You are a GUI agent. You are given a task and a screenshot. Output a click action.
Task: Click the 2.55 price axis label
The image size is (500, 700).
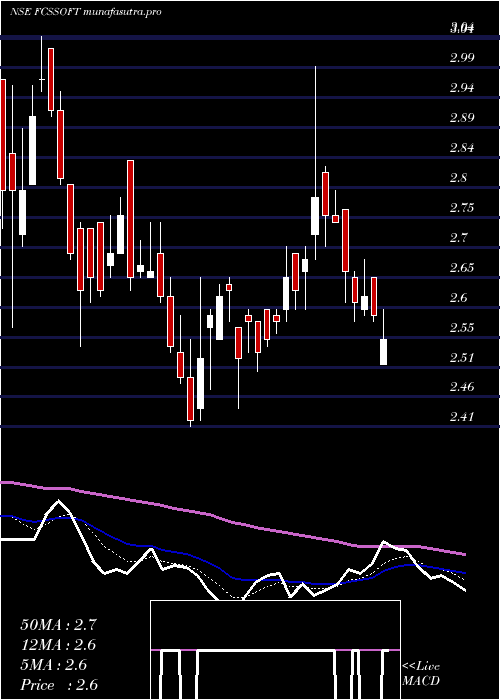click(x=462, y=328)
